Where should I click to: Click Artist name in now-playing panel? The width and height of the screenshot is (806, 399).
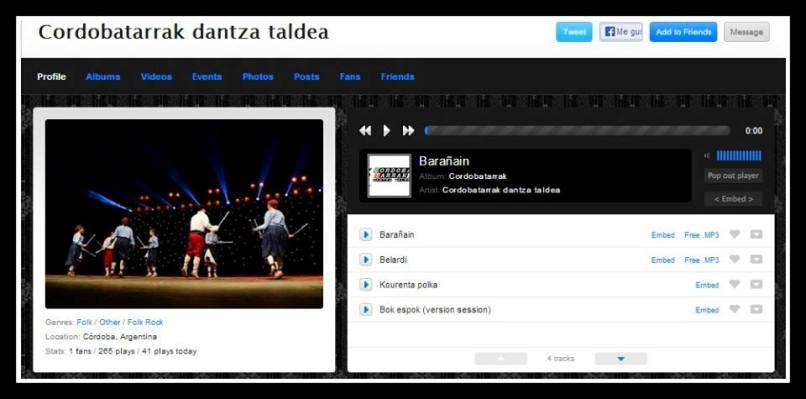click(501, 190)
